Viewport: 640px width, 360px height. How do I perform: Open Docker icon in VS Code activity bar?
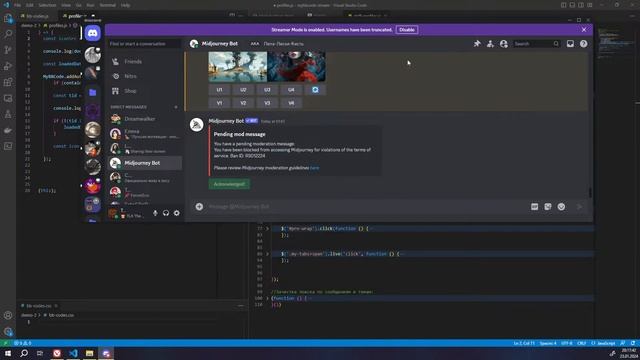(8, 130)
